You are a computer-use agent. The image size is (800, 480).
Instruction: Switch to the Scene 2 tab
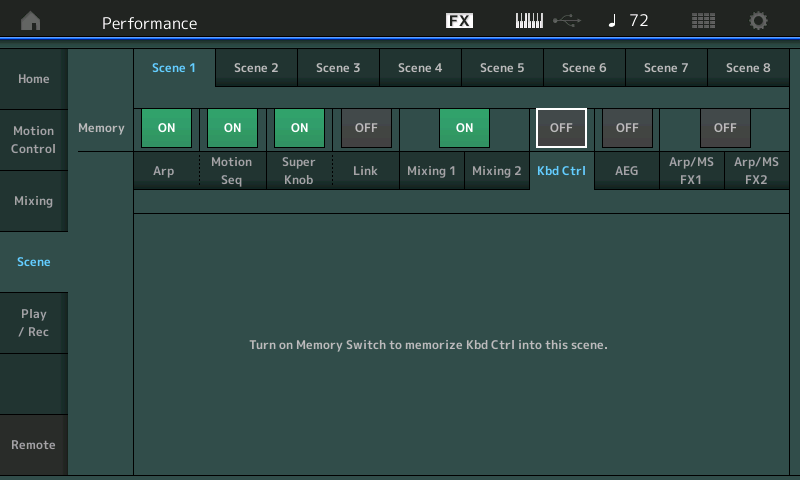[x=256, y=68]
